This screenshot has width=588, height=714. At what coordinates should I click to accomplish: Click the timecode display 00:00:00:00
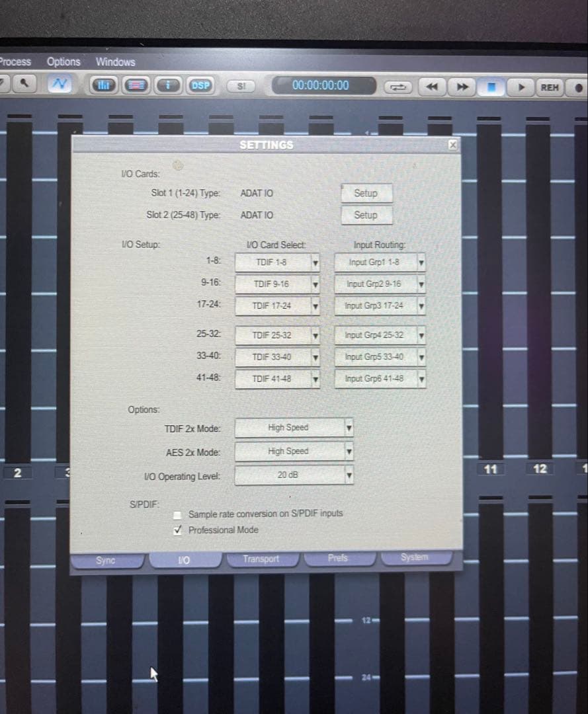click(x=321, y=85)
